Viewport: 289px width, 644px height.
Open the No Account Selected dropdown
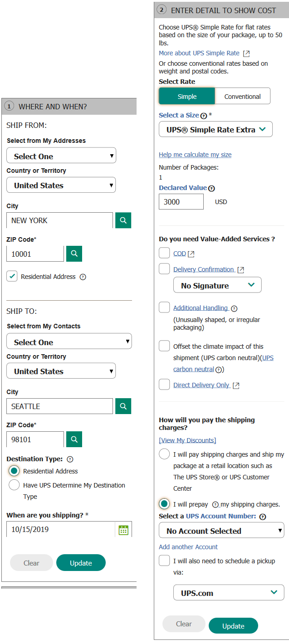(221, 530)
